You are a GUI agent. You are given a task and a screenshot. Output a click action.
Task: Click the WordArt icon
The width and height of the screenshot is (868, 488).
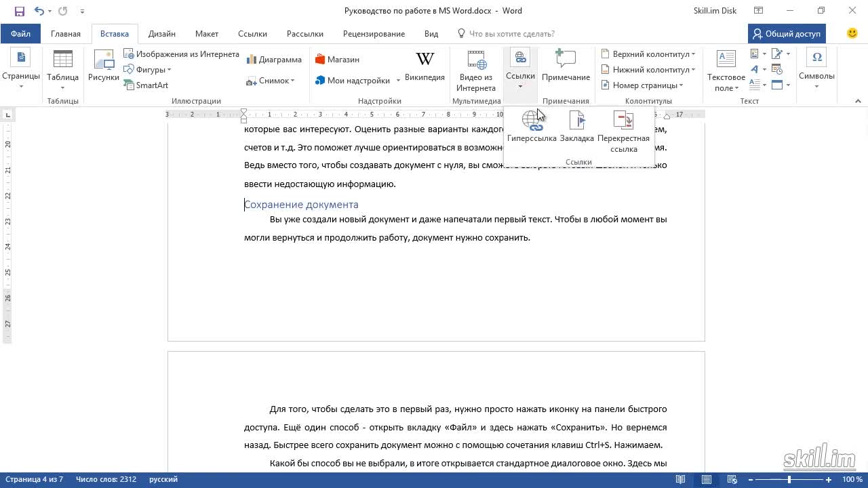(x=755, y=69)
